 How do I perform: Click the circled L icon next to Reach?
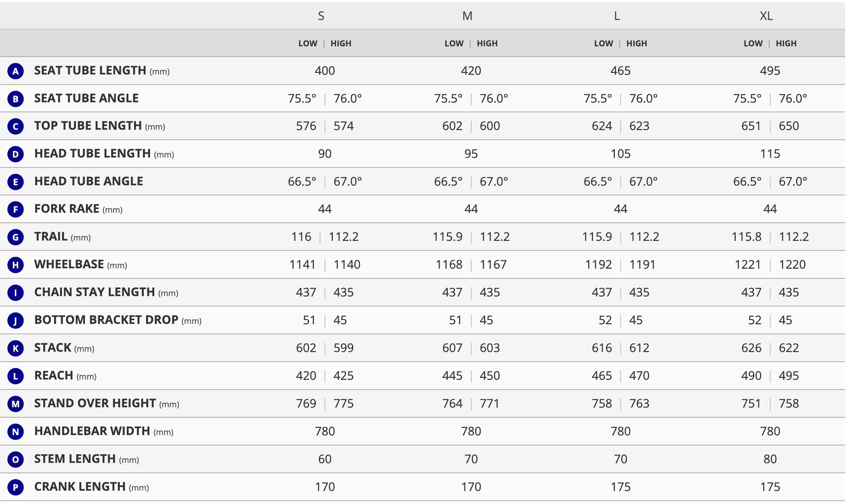point(16,376)
